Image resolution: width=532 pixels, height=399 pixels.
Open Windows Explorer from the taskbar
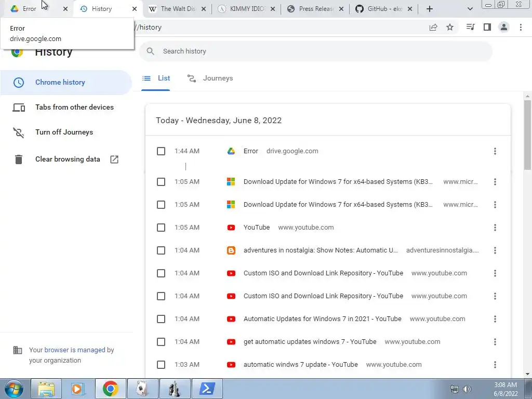click(46, 389)
